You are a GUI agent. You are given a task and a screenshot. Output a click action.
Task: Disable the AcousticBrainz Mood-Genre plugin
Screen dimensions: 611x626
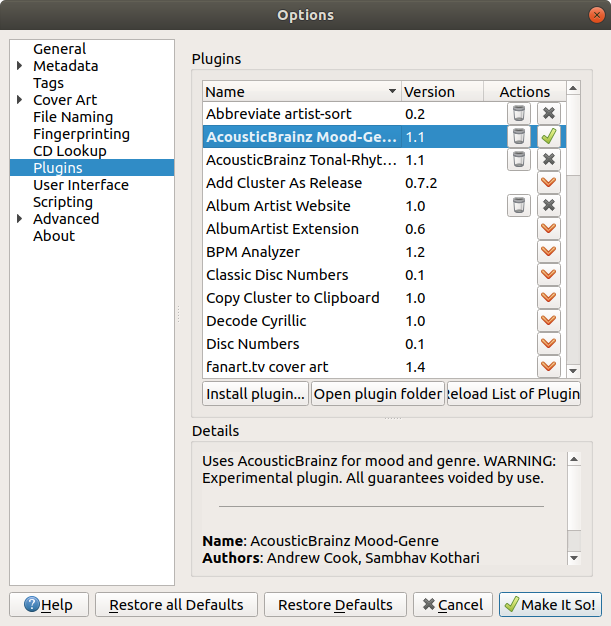tap(548, 137)
